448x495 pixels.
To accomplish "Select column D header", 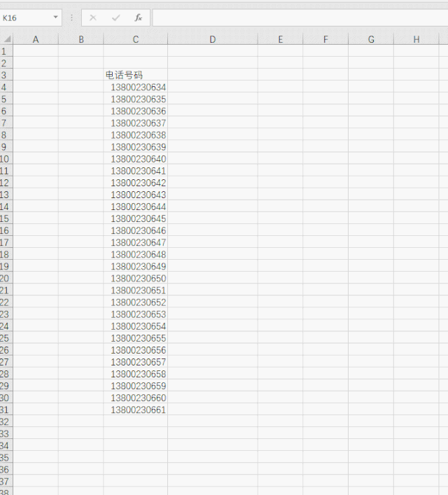I will (213, 39).
